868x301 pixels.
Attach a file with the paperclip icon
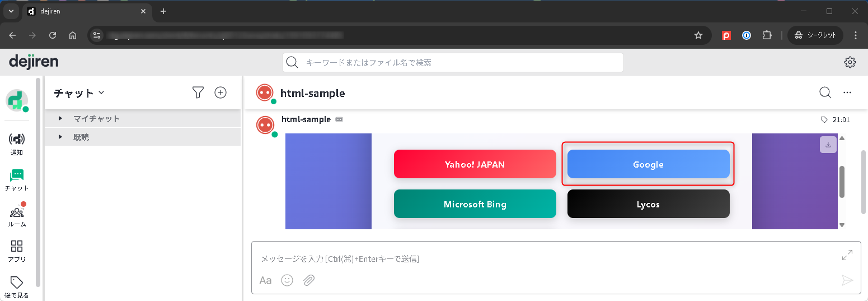tap(309, 280)
